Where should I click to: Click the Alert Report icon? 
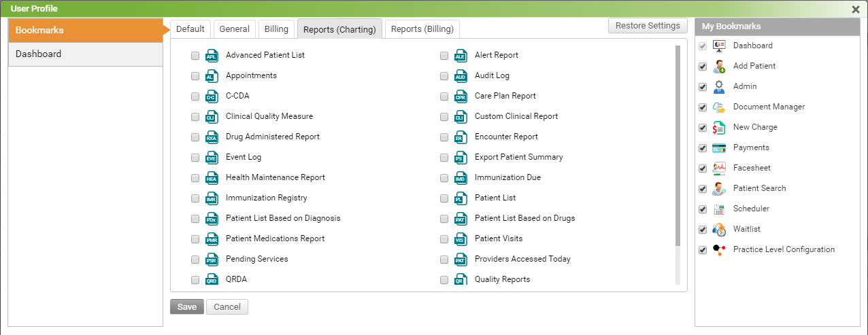pyautogui.click(x=461, y=56)
